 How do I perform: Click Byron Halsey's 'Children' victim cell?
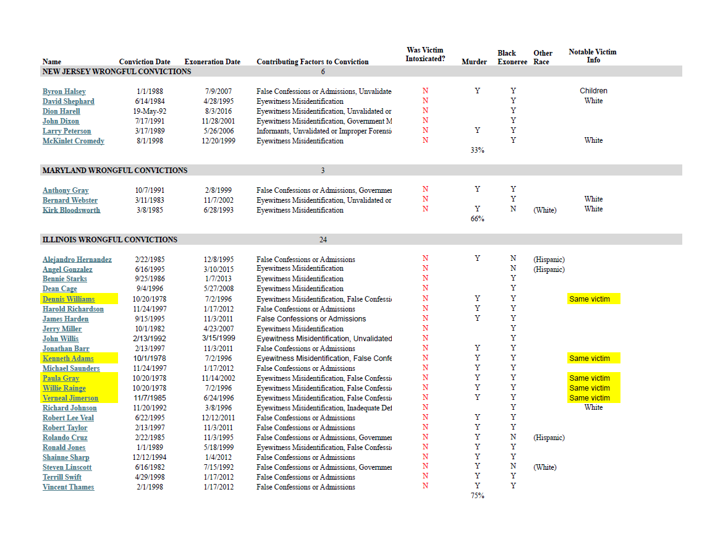point(593,90)
